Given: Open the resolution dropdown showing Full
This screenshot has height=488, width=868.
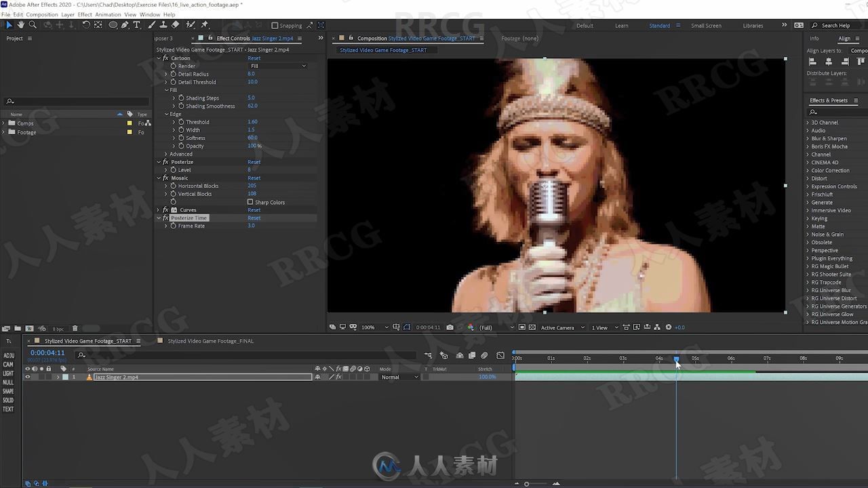Looking at the screenshot, I should point(496,327).
